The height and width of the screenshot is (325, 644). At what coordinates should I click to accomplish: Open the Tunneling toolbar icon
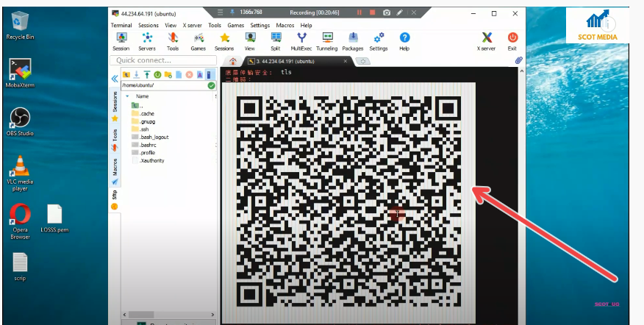327,41
